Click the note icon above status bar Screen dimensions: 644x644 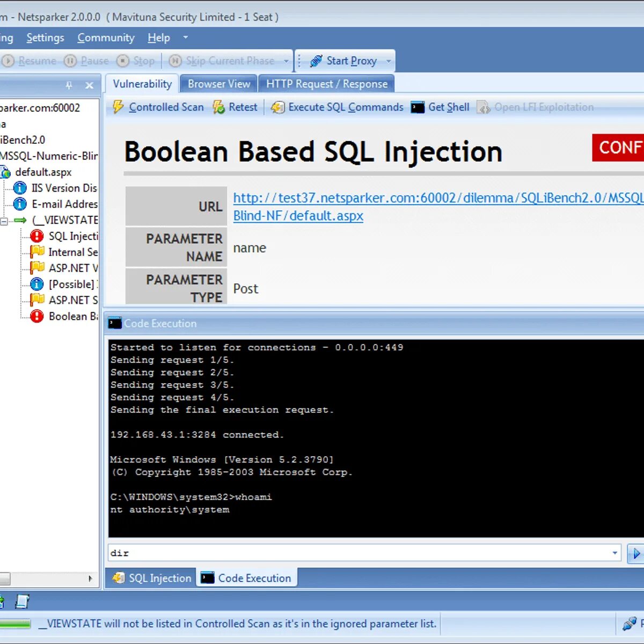tap(21, 601)
